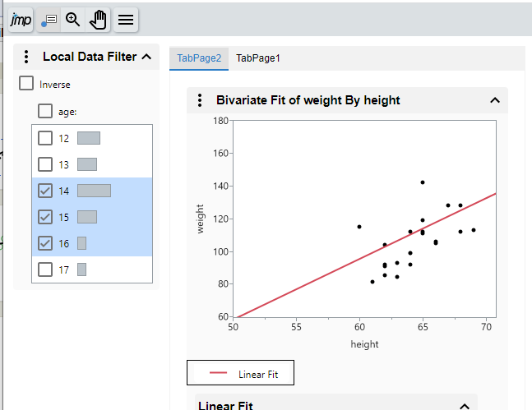
Task: Check the age 12 checkbox
Action: coord(45,138)
